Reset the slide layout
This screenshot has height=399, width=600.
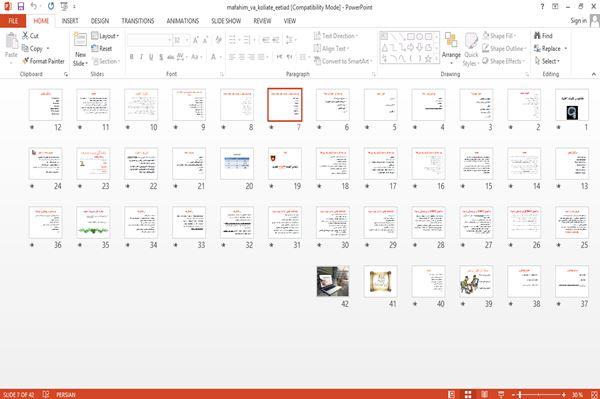(x=102, y=49)
